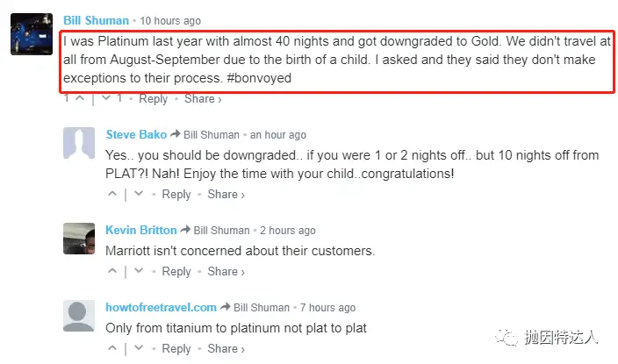The height and width of the screenshot is (364, 618).
Task: Reply to Kevin Britton's comment
Action: tap(176, 272)
